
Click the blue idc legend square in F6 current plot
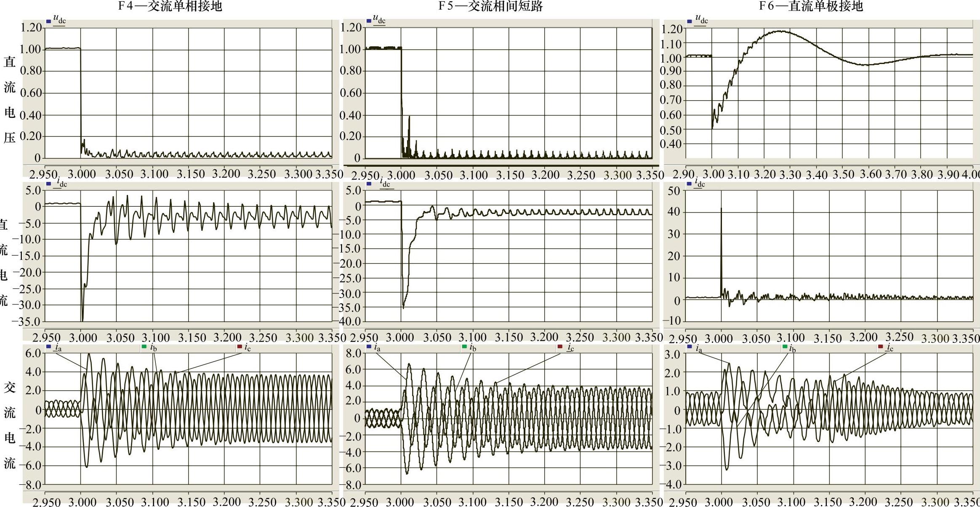click(690, 184)
